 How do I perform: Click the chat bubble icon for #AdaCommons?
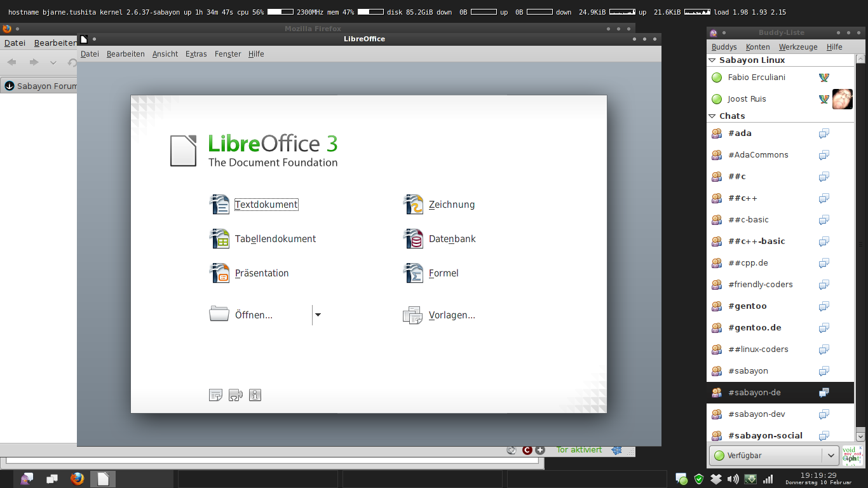[x=824, y=155]
